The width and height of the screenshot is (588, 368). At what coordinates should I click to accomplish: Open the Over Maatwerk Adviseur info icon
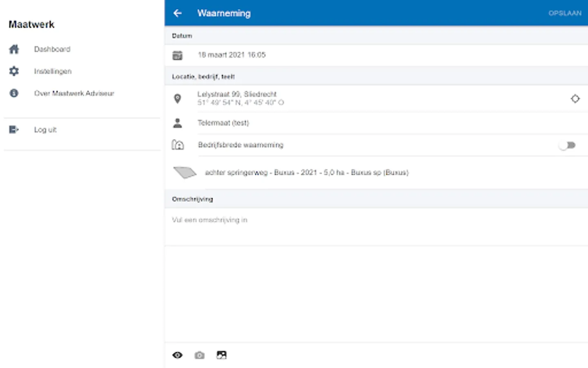14,93
